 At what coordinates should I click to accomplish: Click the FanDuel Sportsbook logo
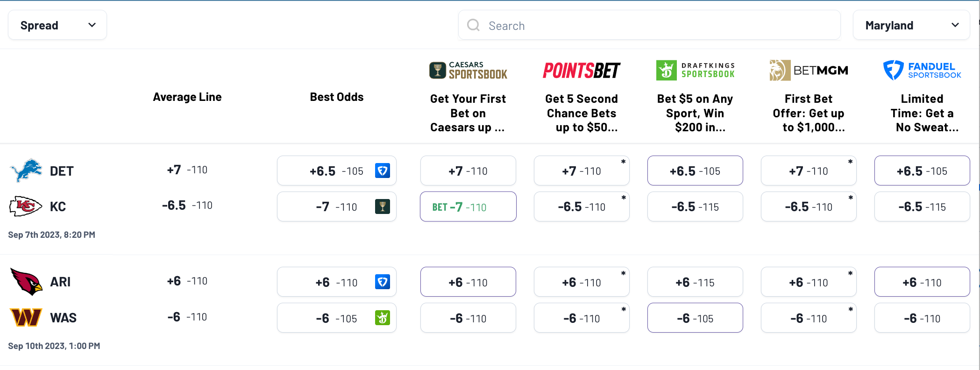coord(922,71)
